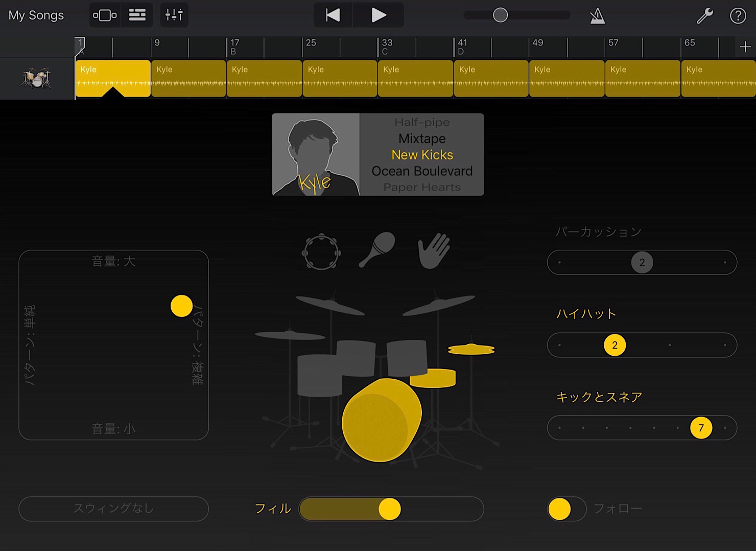Set percussion variation slider knob
The image size is (756, 551).
pos(642,262)
